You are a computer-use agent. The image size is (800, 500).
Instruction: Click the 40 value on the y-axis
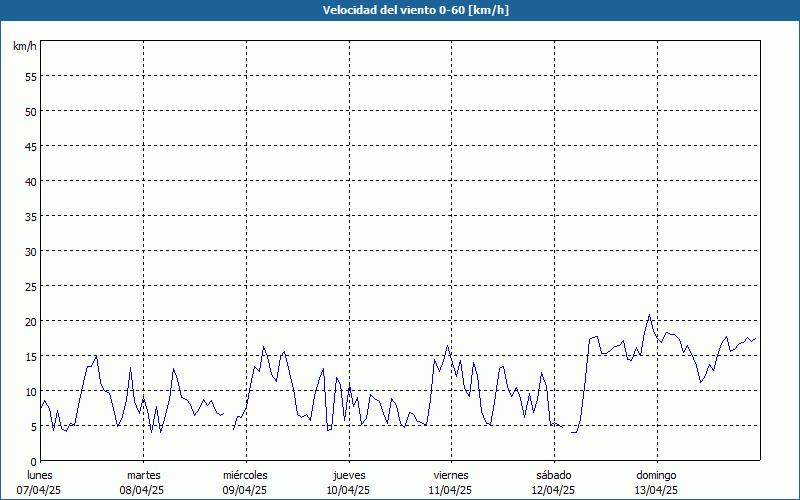(x=31, y=182)
